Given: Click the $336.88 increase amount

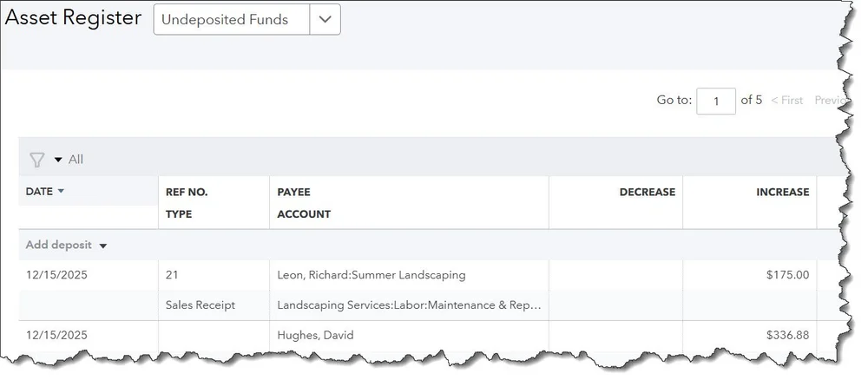Looking at the screenshot, I should click(788, 335).
